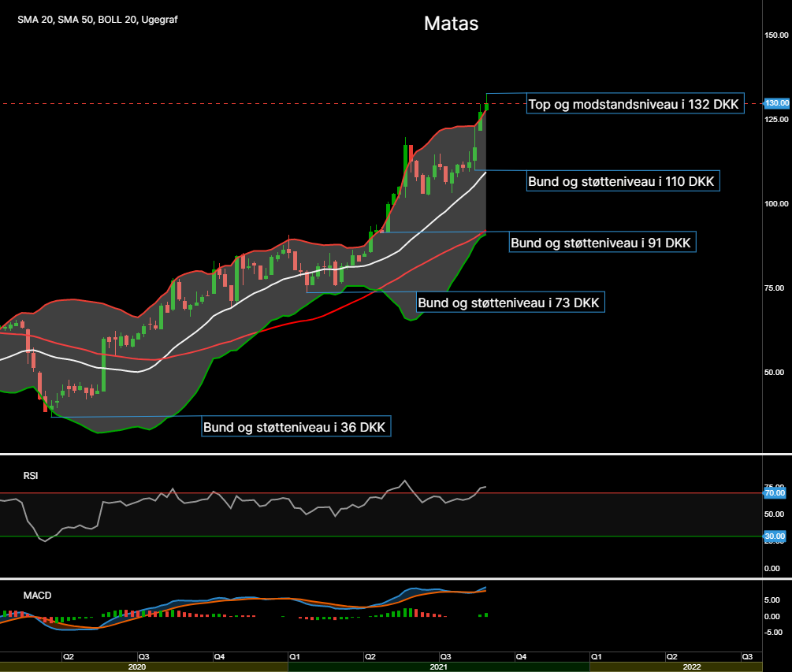Click the Q2 marker of 2021
The height and width of the screenshot is (672, 792).
pos(370,657)
